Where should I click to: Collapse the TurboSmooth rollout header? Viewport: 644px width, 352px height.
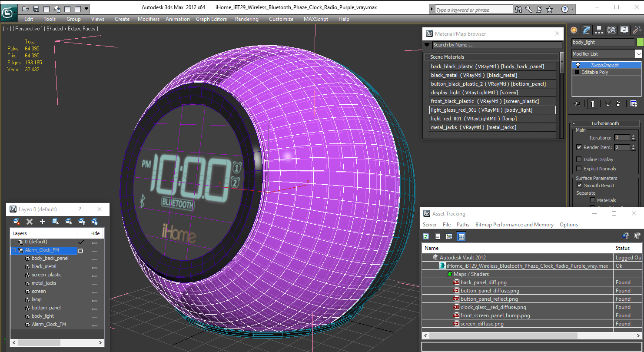pos(604,123)
